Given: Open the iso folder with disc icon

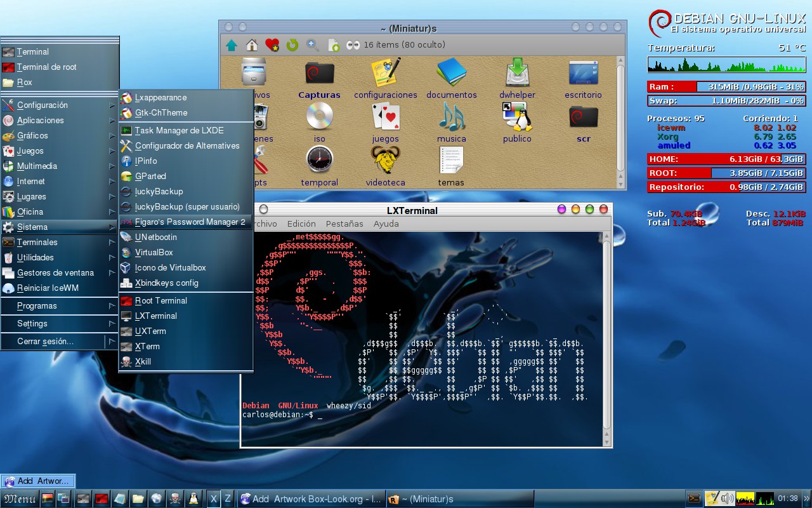Looking at the screenshot, I should 319,123.
